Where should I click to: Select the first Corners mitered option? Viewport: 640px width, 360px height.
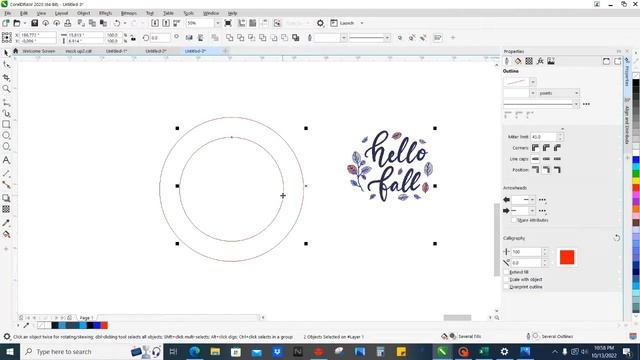pos(535,148)
